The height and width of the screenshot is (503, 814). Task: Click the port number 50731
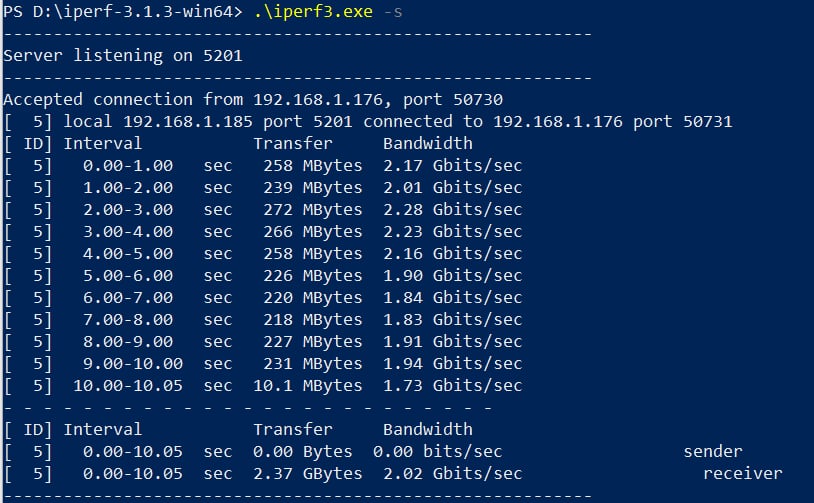(x=707, y=122)
